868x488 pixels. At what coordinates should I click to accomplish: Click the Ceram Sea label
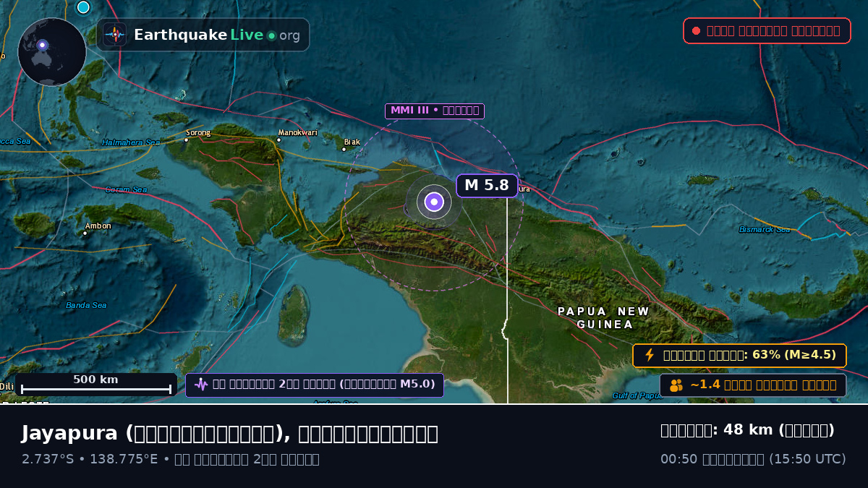pyautogui.click(x=126, y=189)
